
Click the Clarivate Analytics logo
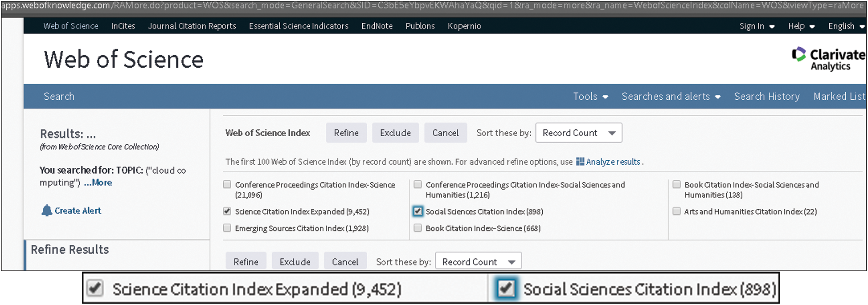click(828, 59)
